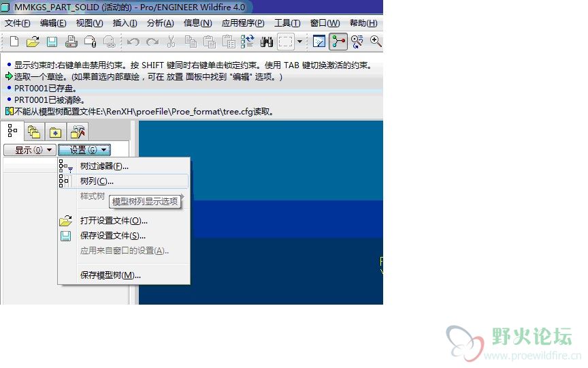This screenshot has width=588, height=368.
Task: Cut with the scissors icon
Action: point(171,42)
